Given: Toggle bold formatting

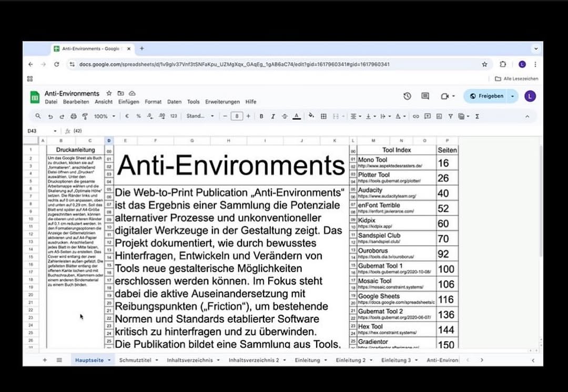Looking at the screenshot, I should (x=261, y=116).
